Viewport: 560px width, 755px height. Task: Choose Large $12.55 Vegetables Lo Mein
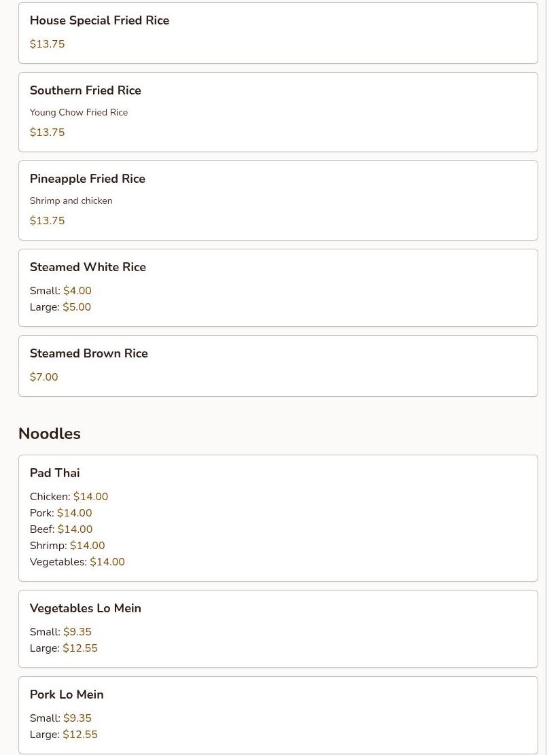pyautogui.click(x=63, y=648)
